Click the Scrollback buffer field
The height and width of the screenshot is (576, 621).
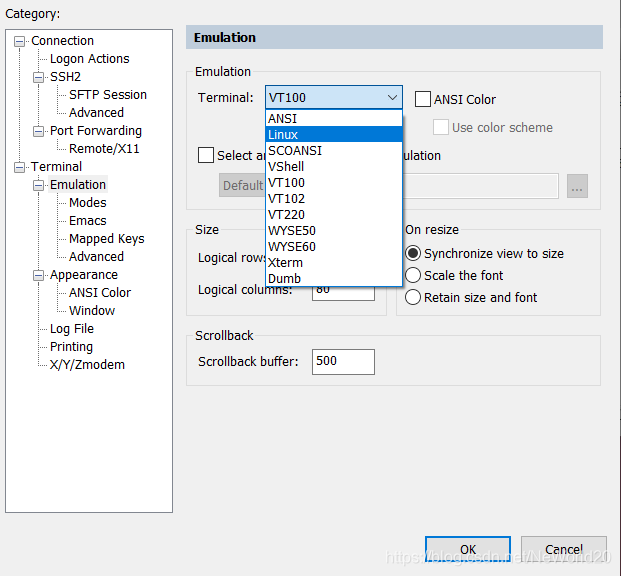(x=343, y=362)
